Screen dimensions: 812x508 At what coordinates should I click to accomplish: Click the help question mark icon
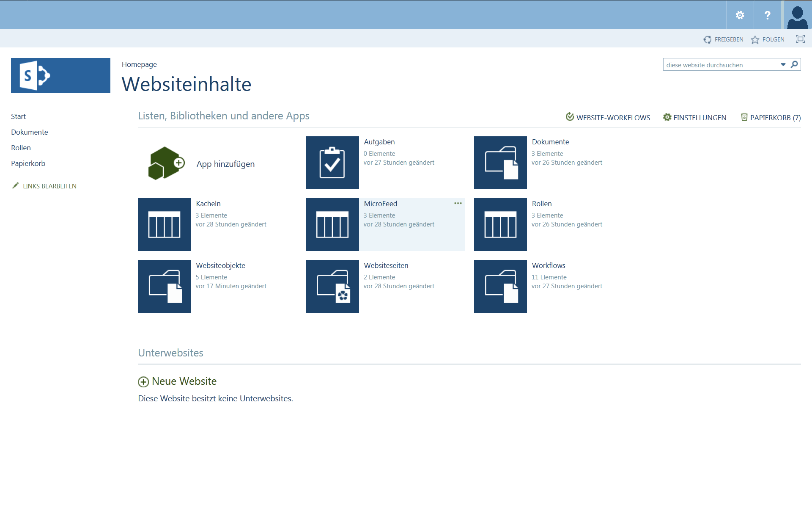(x=767, y=15)
